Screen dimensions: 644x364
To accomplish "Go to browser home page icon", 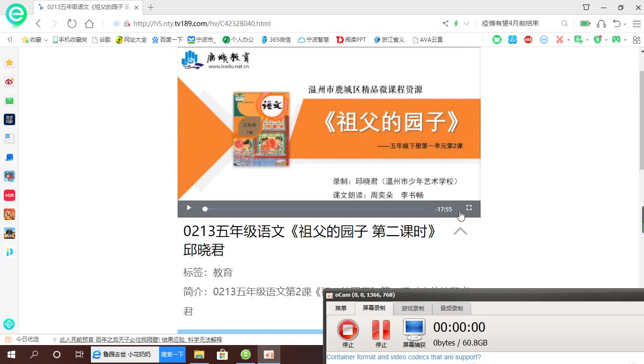I will tap(89, 24).
